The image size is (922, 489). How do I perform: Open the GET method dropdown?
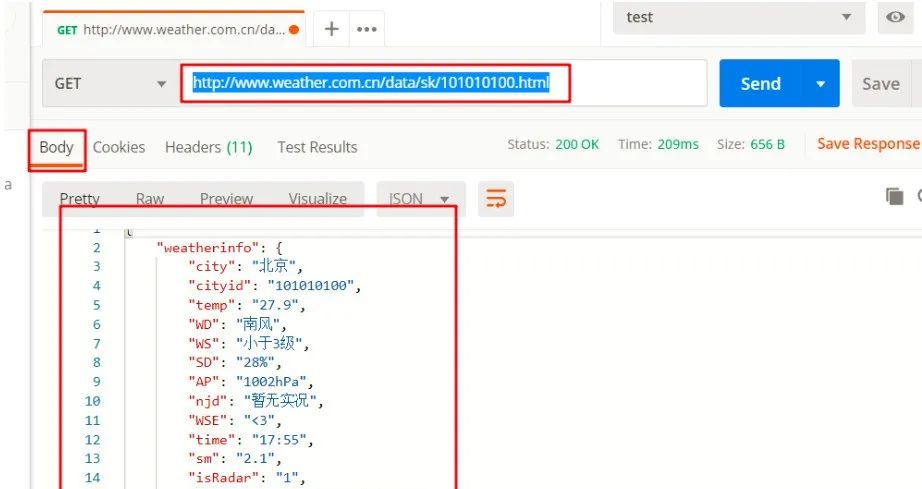click(x=110, y=84)
